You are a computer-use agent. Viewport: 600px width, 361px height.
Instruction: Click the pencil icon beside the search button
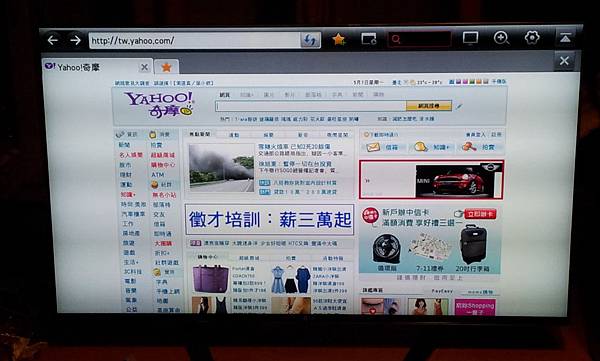(459, 106)
